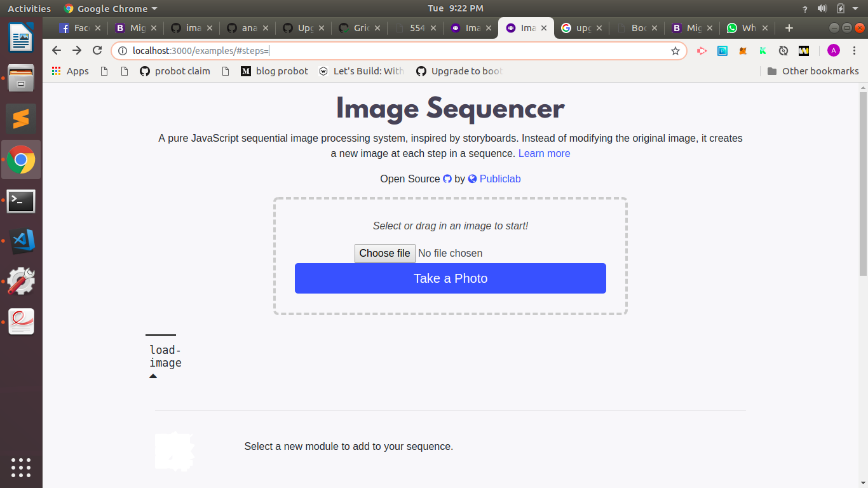Viewport: 868px width, 488px height.
Task: Launch Sublime Text from the dock
Action: pyautogui.click(x=21, y=118)
